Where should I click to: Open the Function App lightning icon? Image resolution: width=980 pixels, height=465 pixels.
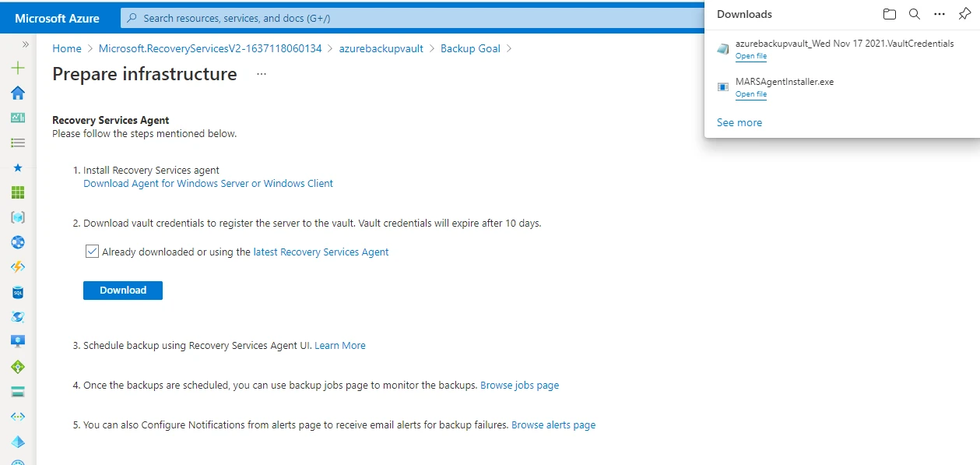[17, 267]
